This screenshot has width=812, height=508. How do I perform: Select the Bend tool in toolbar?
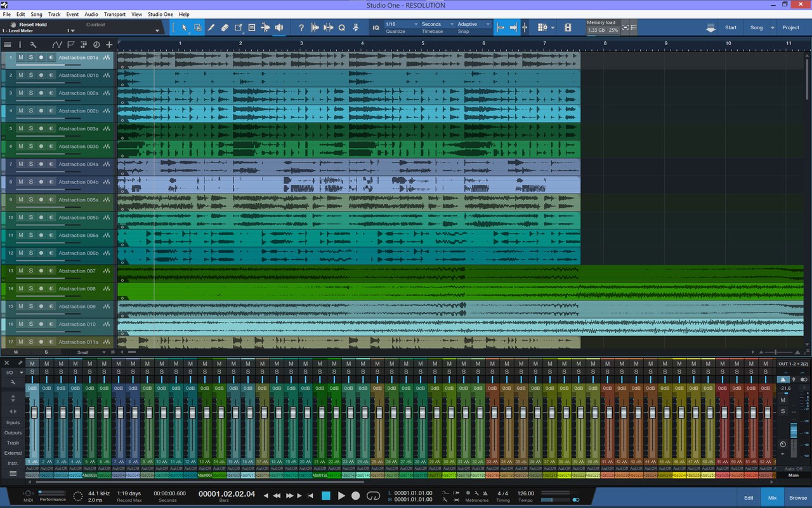pos(265,27)
